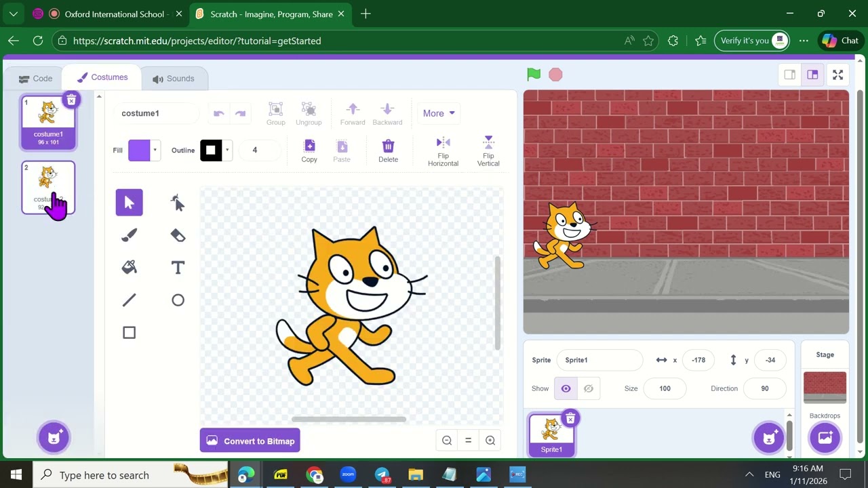Open the Windows Start menu
This screenshot has width=868, height=488.
[x=16, y=474]
